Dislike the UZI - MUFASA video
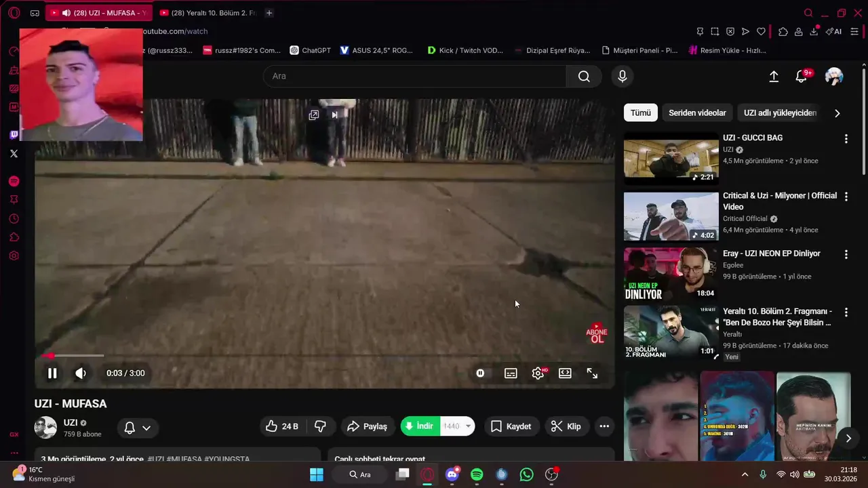The image size is (868, 488). point(320,426)
